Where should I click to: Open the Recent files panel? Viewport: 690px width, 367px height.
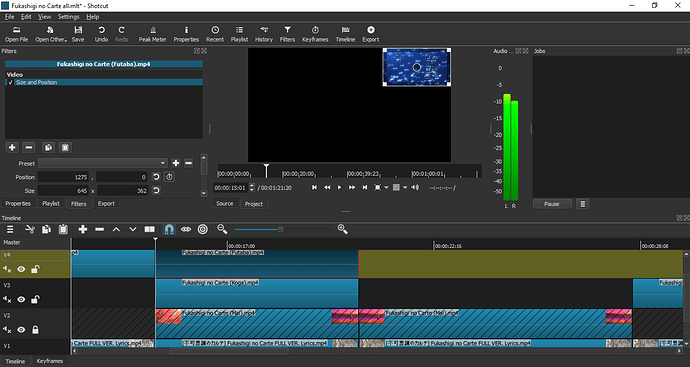215,34
